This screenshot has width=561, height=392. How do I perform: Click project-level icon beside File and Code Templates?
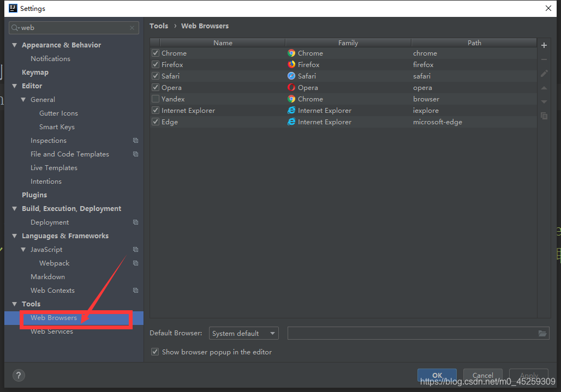point(135,154)
